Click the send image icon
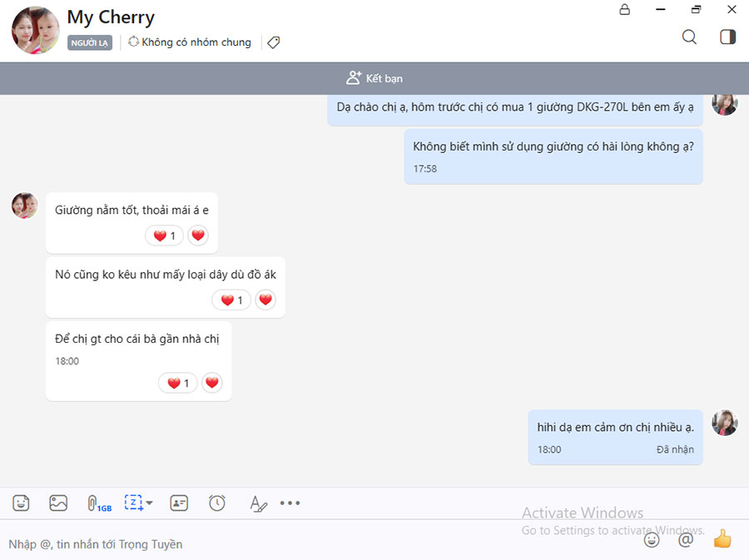749x560 pixels. tap(58, 503)
